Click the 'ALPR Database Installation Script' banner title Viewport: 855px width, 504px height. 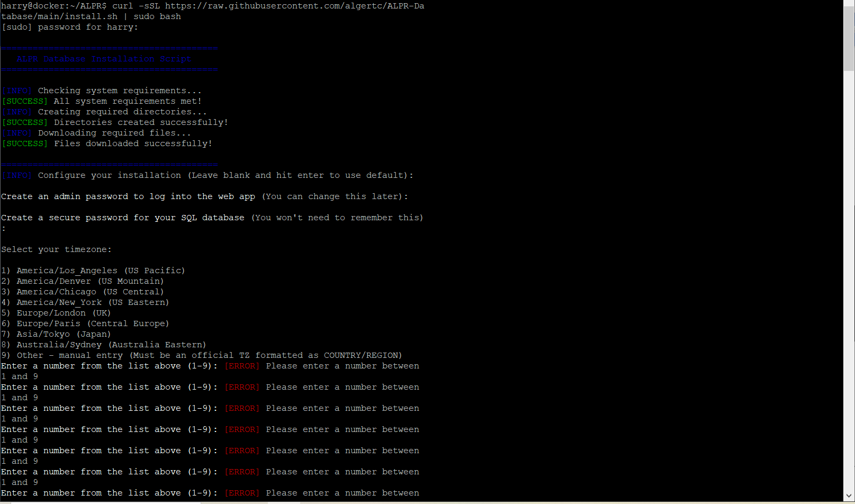click(104, 59)
